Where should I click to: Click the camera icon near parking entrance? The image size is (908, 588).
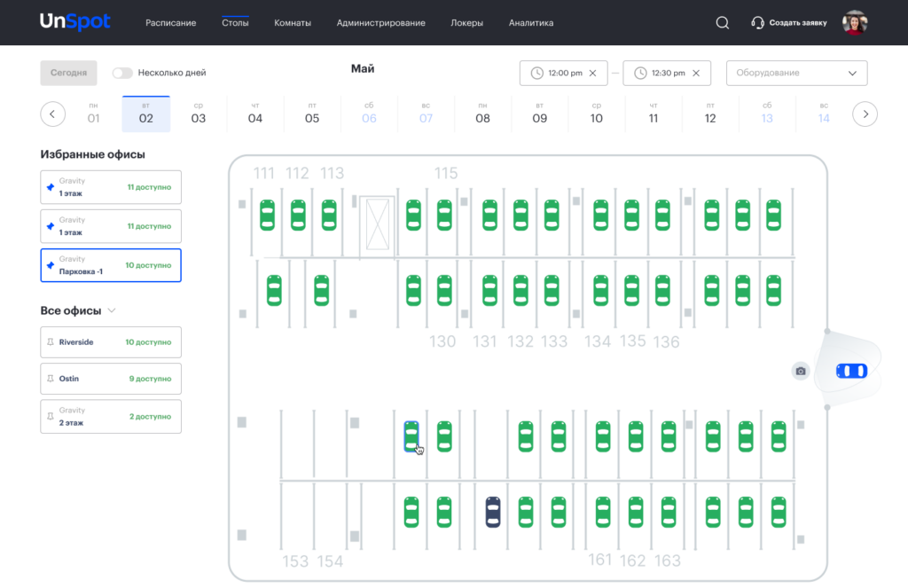pos(801,371)
